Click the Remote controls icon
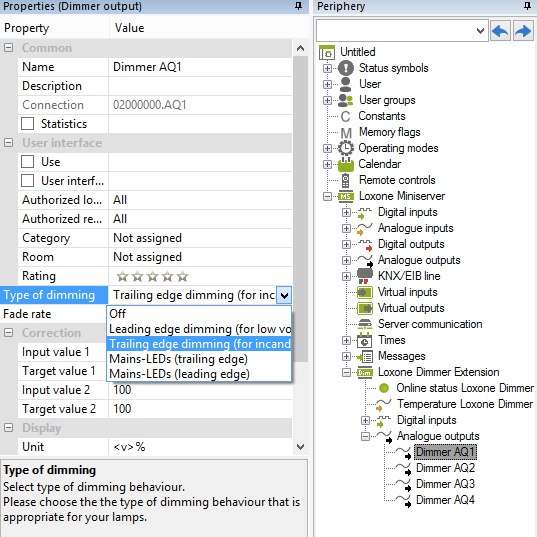The height and width of the screenshot is (537, 537). (x=346, y=180)
